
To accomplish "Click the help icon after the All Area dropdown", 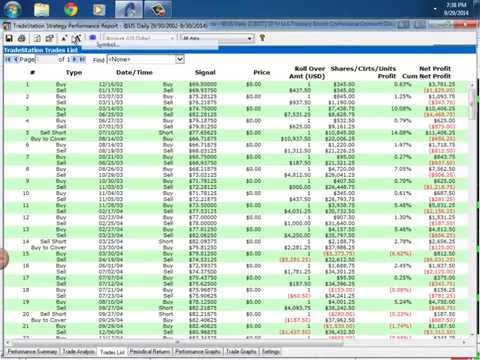I will click(x=262, y=38).
